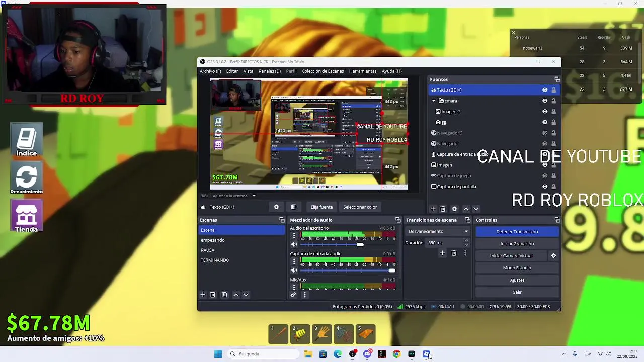644x362 pixels.
Task: Open source properties gear in Fuentes panel
Action: click(454, 209)
